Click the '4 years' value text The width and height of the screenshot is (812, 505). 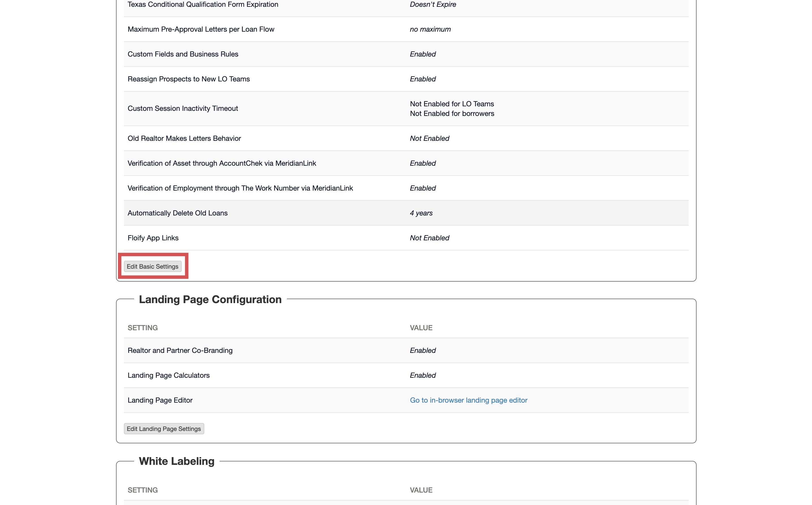[421, 213]
